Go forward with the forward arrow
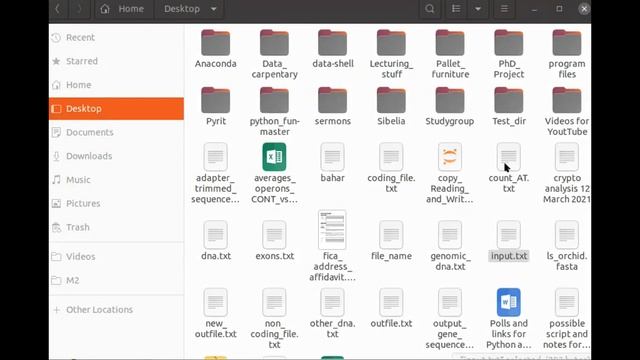 pyautogui.click(x=79, y=9)
